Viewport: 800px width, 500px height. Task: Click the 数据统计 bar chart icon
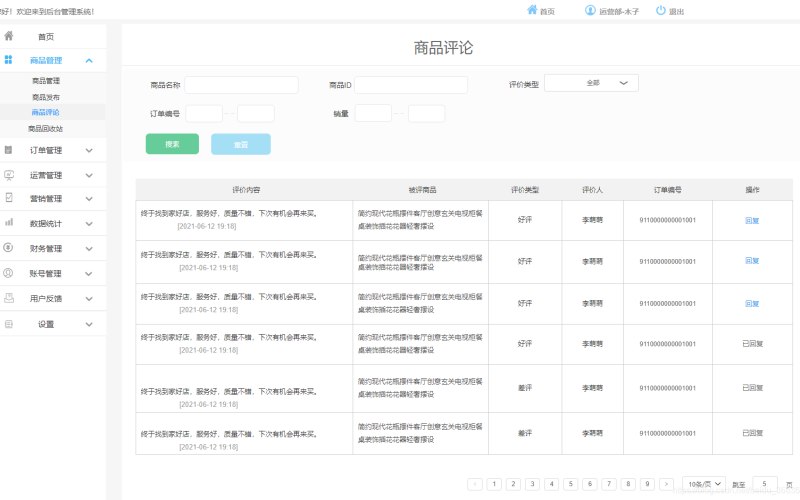[x=9, y=222]
